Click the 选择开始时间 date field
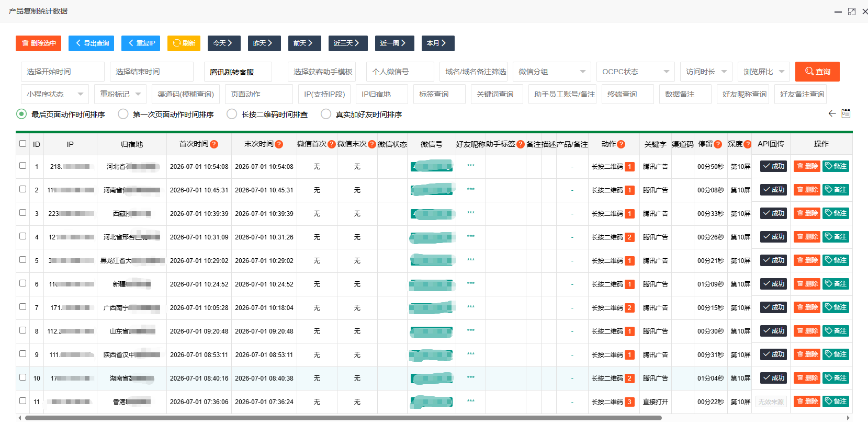Viewport: 868px width, 425px height. pyautogui.click(x=63, y=72)
